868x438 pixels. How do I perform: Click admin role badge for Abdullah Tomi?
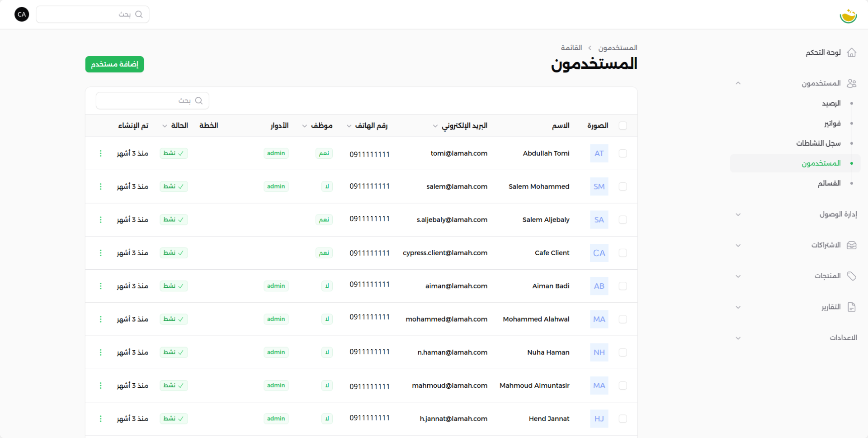click(276, 153)
